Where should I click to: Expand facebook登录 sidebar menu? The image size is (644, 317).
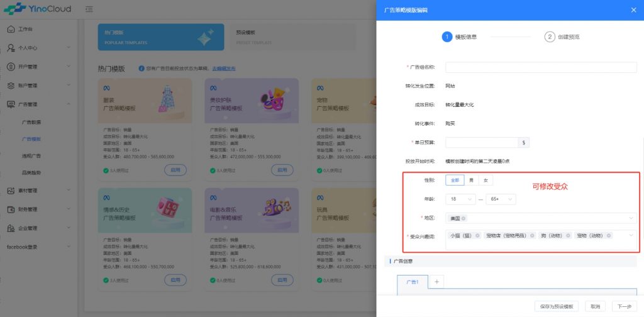click(69, 247)
